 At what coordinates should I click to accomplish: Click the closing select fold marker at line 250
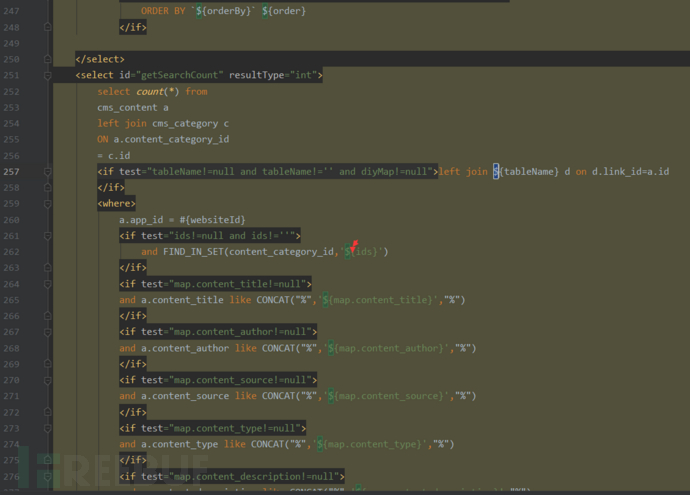tap(47, 59)
